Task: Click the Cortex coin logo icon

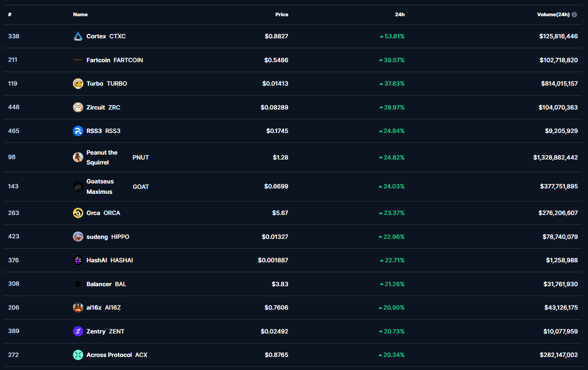Action: pos(78,37)
